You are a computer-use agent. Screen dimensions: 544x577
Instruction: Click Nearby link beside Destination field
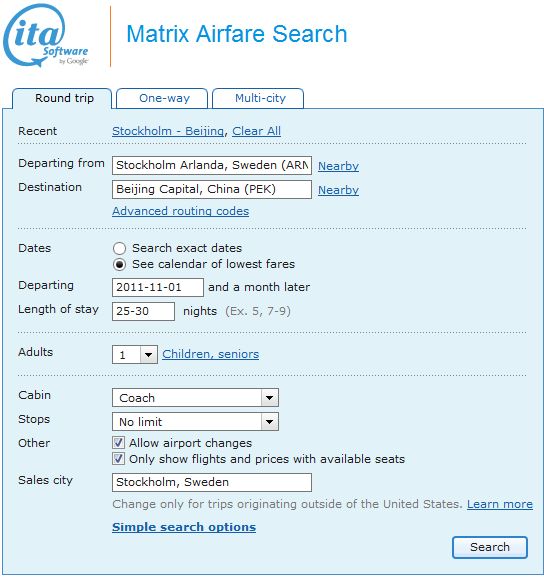pyautogui.click(x=338, y=190)
